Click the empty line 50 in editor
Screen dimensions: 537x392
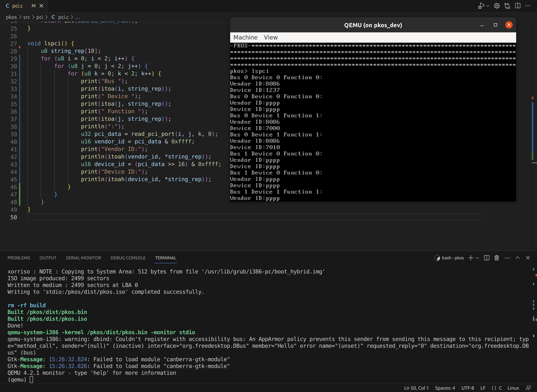click(256, 217)
